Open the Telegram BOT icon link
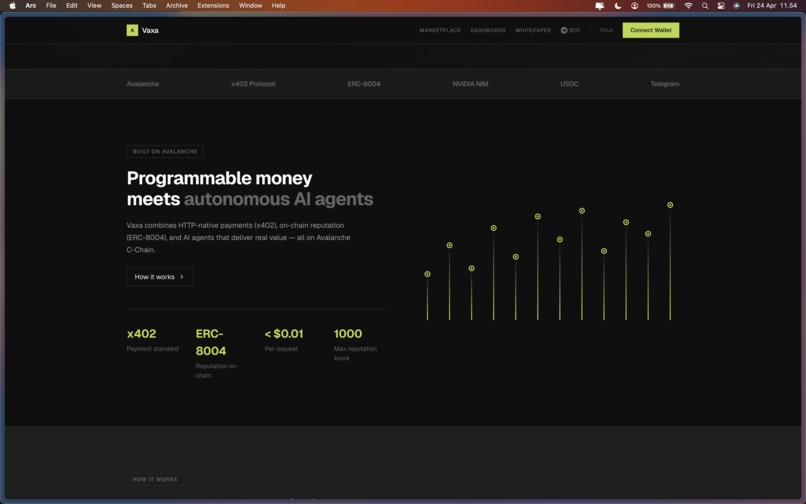This screenshot has height=504, width=806. point(564,30)
